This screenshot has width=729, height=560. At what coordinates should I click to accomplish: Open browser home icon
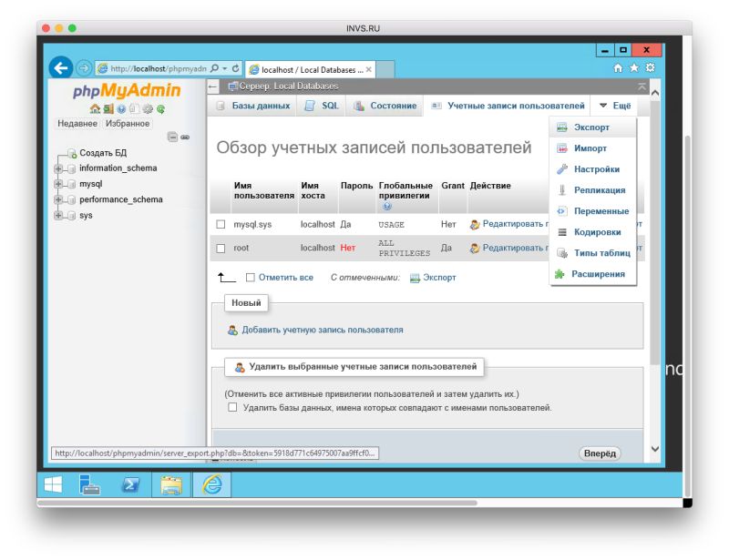click(618, 68)
